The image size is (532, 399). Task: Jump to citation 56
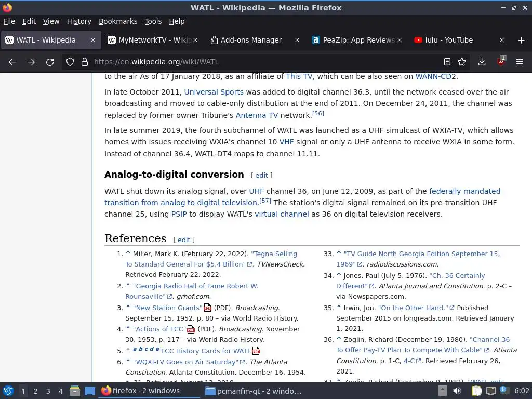pyautogui.click(x=318, y=113)
